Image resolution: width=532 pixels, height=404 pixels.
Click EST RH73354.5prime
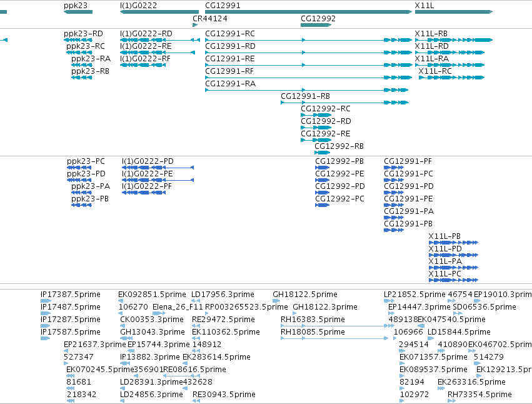[451, 401]
